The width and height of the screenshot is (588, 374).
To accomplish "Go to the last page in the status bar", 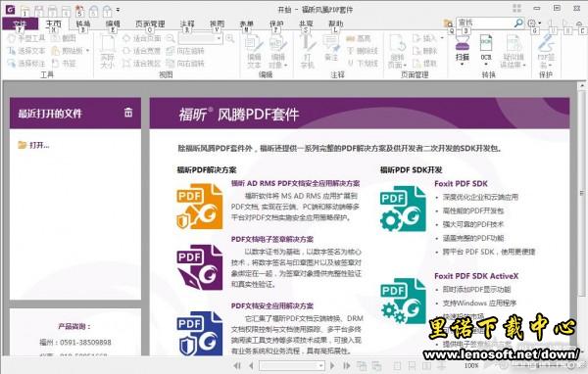I will click(347, 365).
